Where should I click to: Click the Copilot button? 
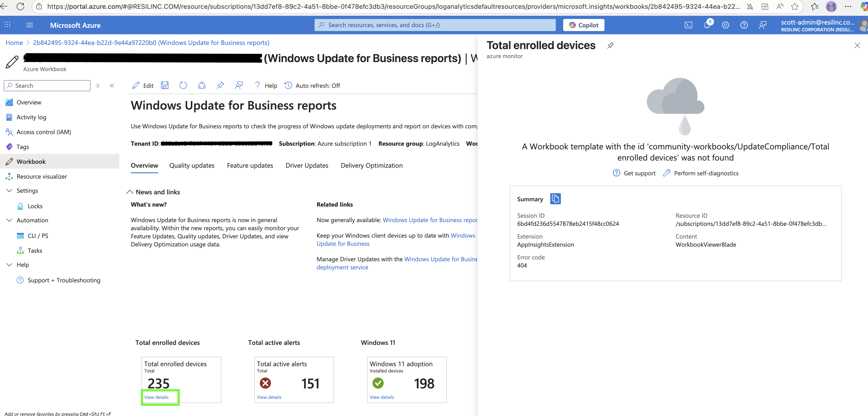tap(583, 25)
